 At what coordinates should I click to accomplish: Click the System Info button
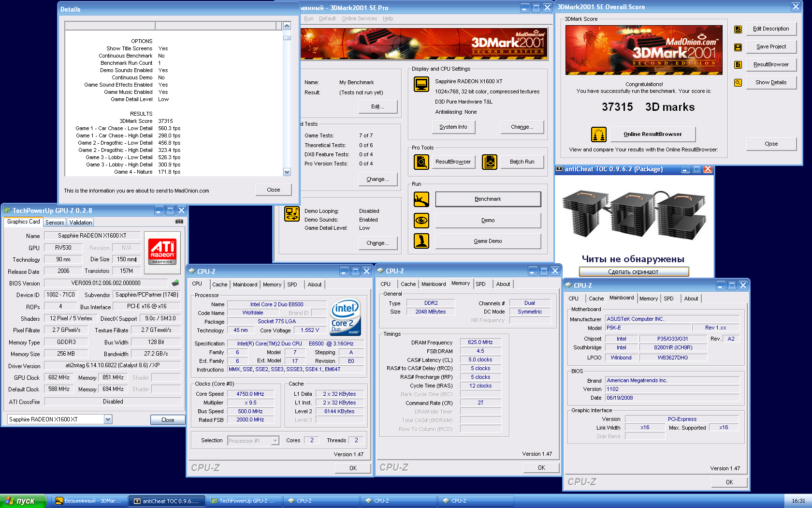(453, 127)
